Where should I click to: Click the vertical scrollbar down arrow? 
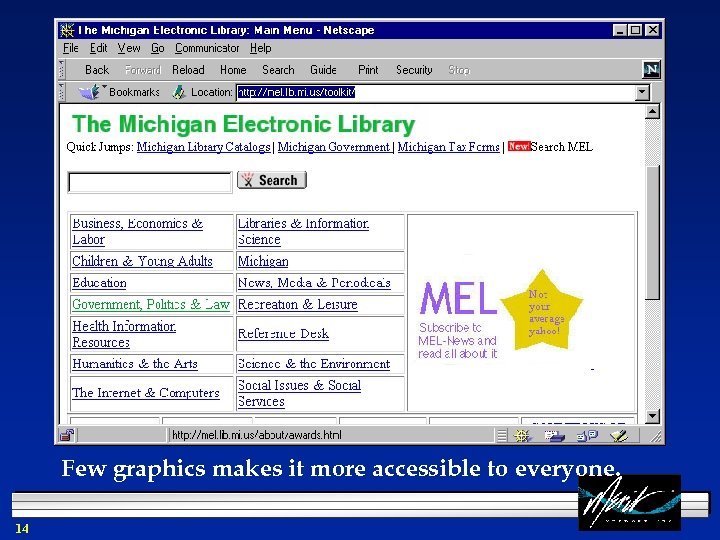652,416
